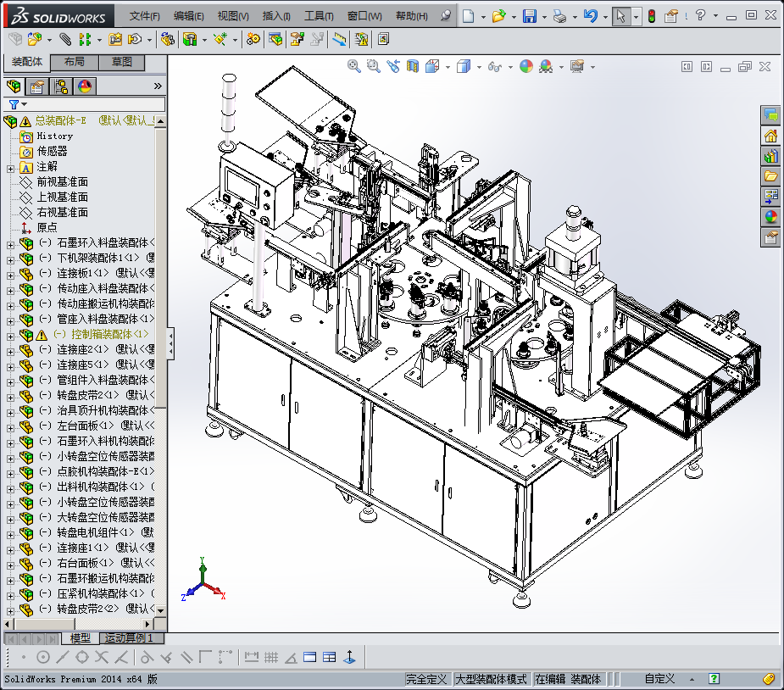Toggle the length snap dimension icon
784x690 pixels.
(x=252, y=657)
